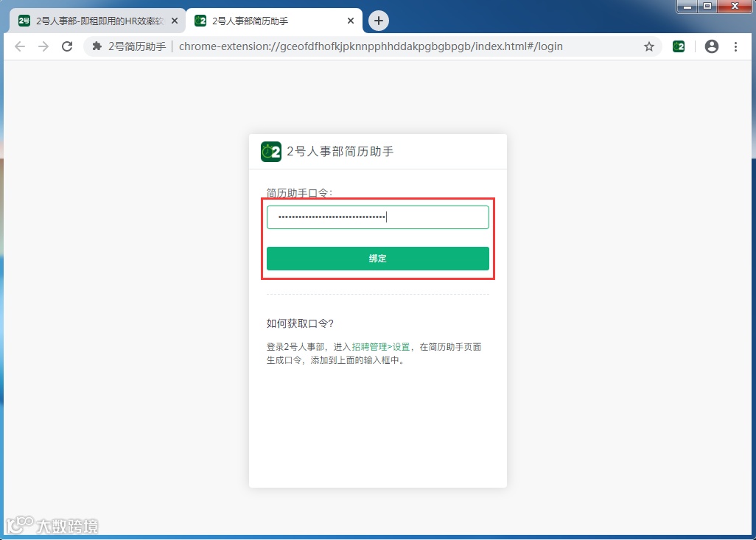This screenshot has height=540, width=756.
Task: Open the Chrome three-dot menu
Action: 735,46
